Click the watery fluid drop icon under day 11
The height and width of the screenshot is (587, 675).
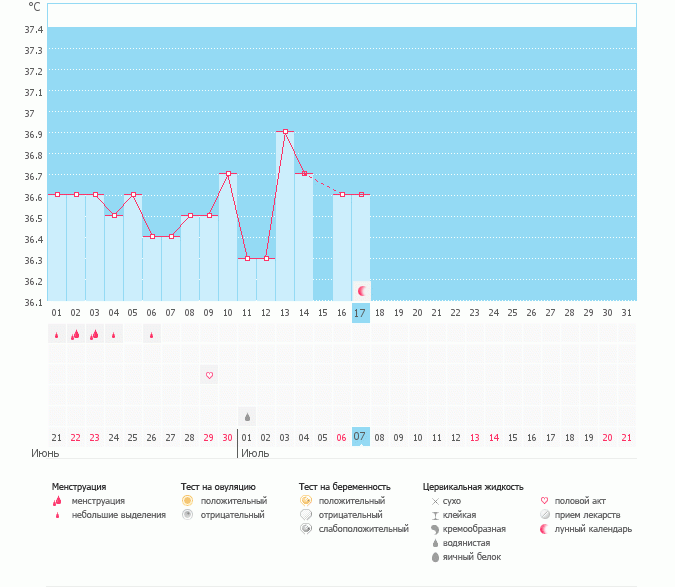(247, 417)
